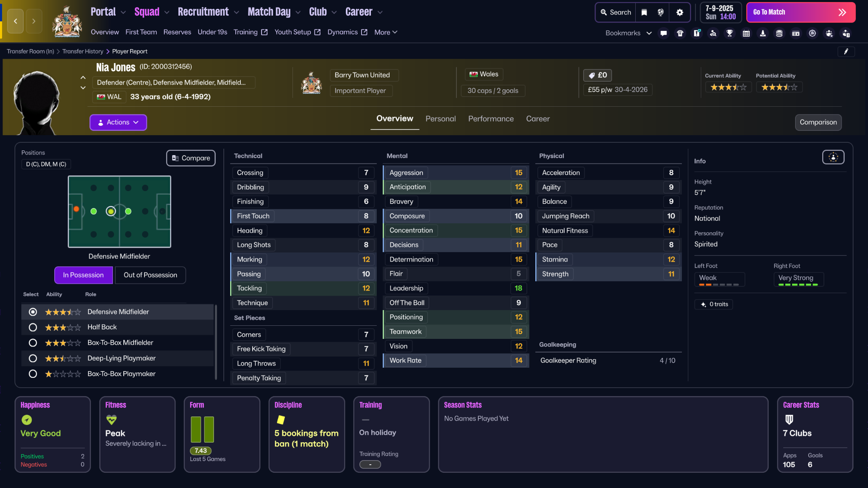Switch to the Performance tab

click(x=490, y=119)
